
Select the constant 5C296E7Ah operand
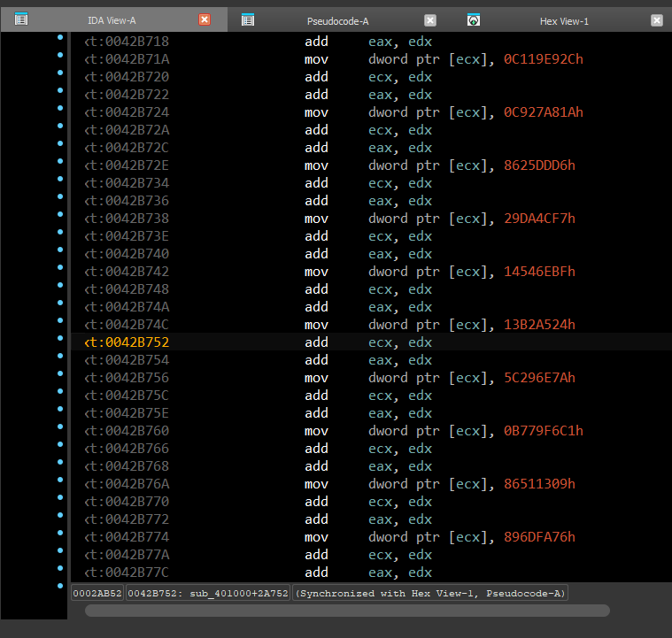pos(538,378)
